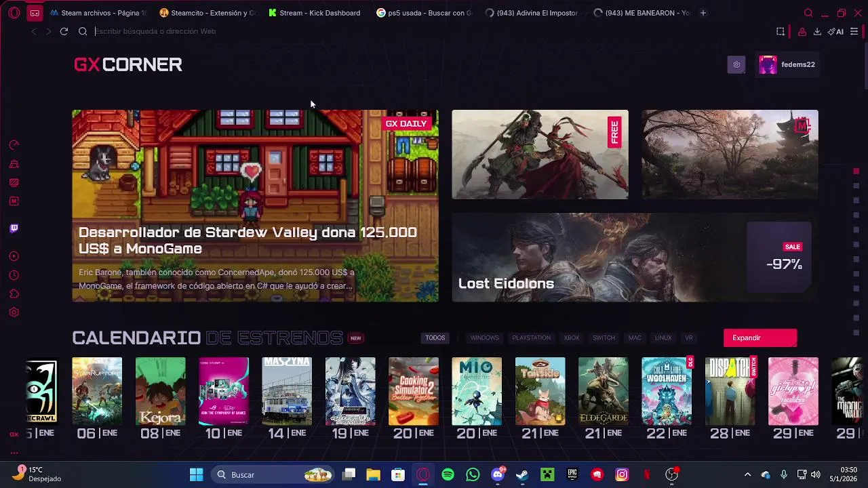Open the Easy Setup menu icon
This screenshot has width=868, height=488.
point(854,31)
